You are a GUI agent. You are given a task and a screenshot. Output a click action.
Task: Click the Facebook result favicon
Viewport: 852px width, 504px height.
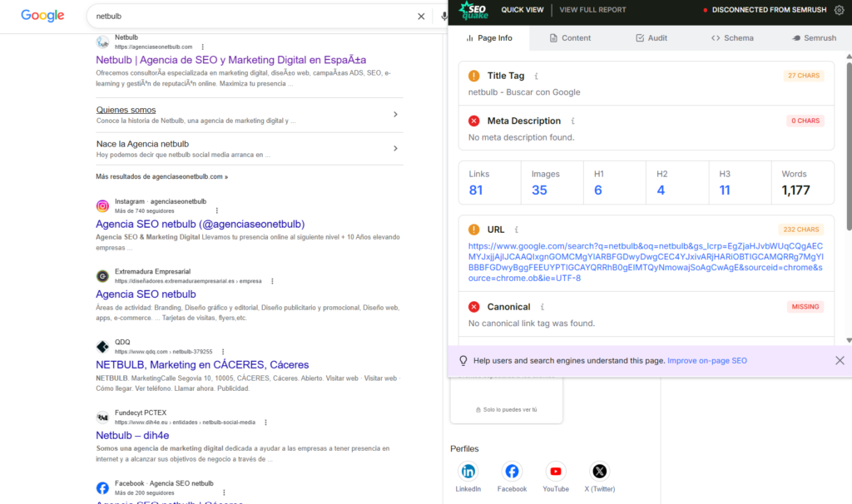102,487
